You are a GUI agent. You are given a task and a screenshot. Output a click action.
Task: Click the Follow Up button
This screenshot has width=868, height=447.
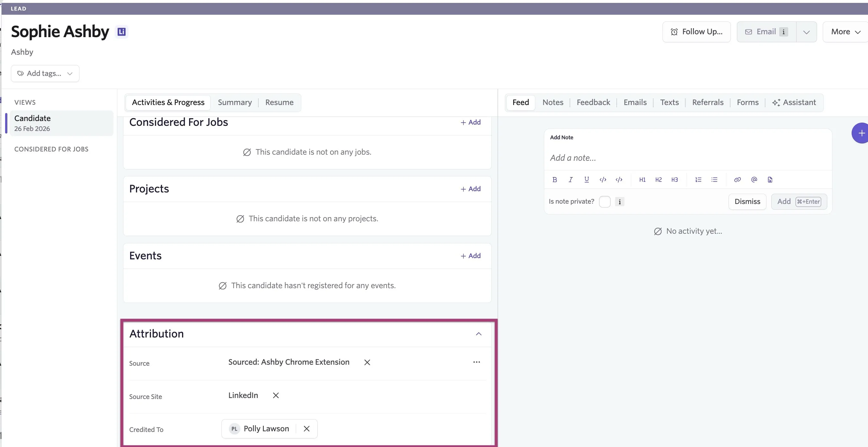point(697,32)
